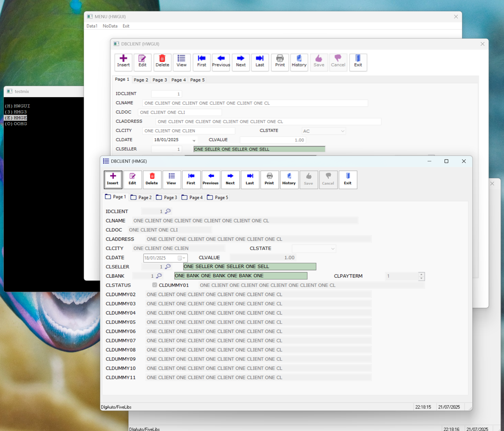Open CLSTATE dropdown in HMGE window
This screenshot has height=431, width=504.
point(333,249)
